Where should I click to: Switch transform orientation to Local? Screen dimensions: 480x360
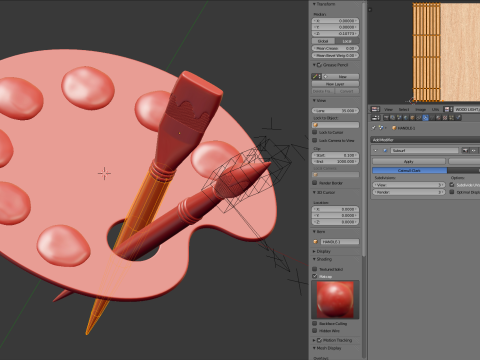(x=347, y=41)
